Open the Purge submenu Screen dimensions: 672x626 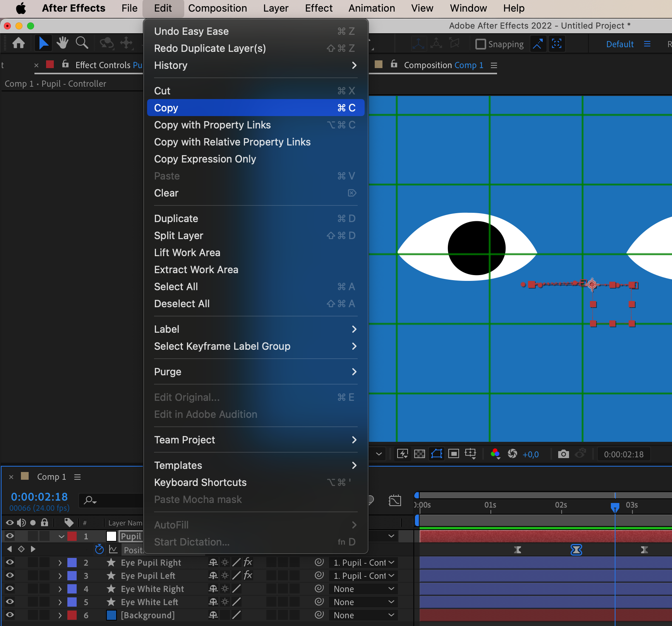(255, 372)
